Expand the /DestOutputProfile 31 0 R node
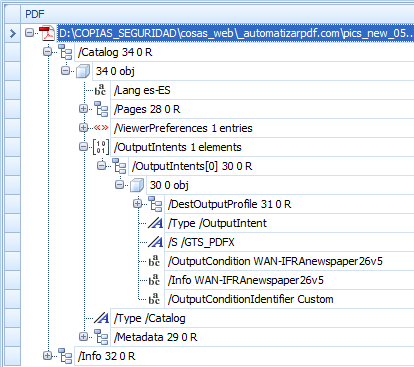The height and width of the screenshot is (367, 414). point(137,204)
